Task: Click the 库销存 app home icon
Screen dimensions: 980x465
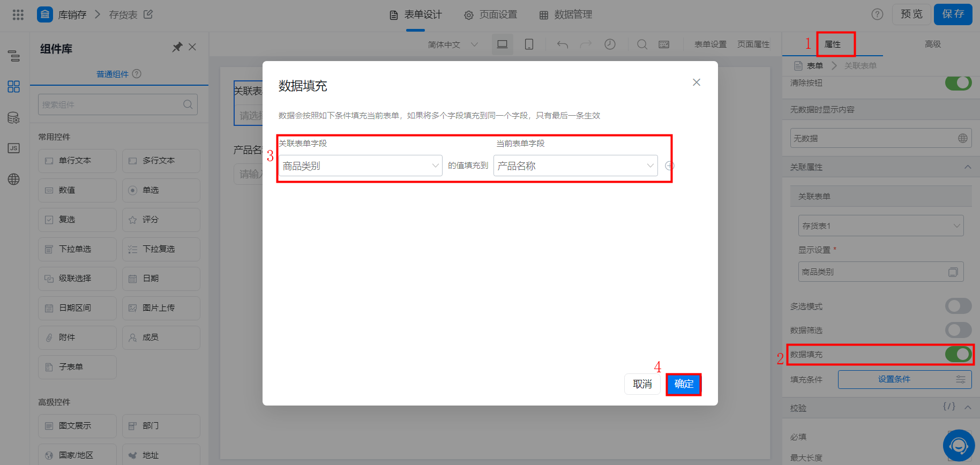Action: coord(45,14)
